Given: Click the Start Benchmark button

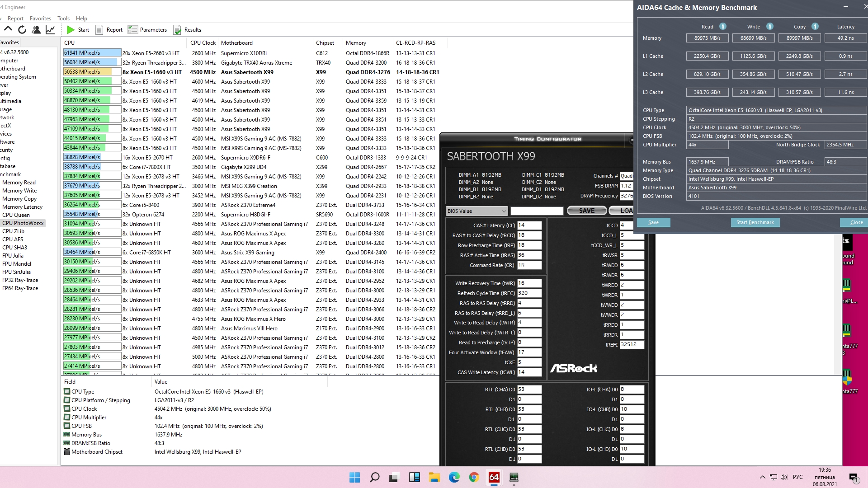Looking at the screenshot, I should click(x=755, y=222).
